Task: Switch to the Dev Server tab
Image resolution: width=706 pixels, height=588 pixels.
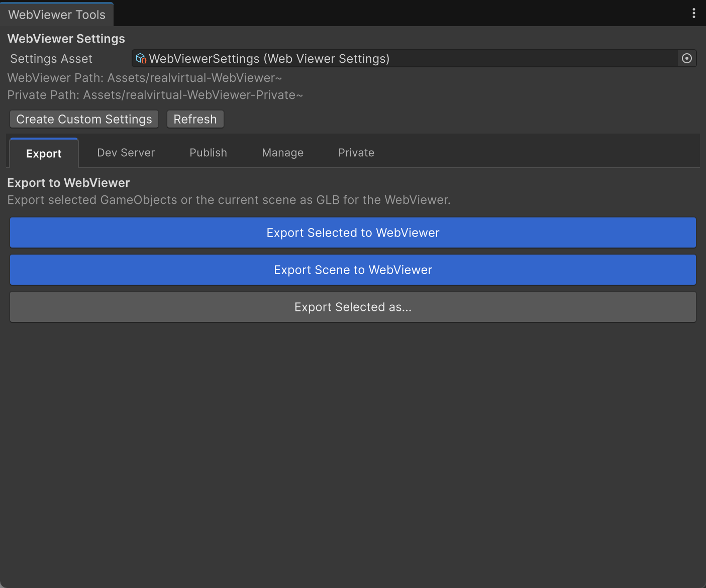Action: tap(126, 153)
